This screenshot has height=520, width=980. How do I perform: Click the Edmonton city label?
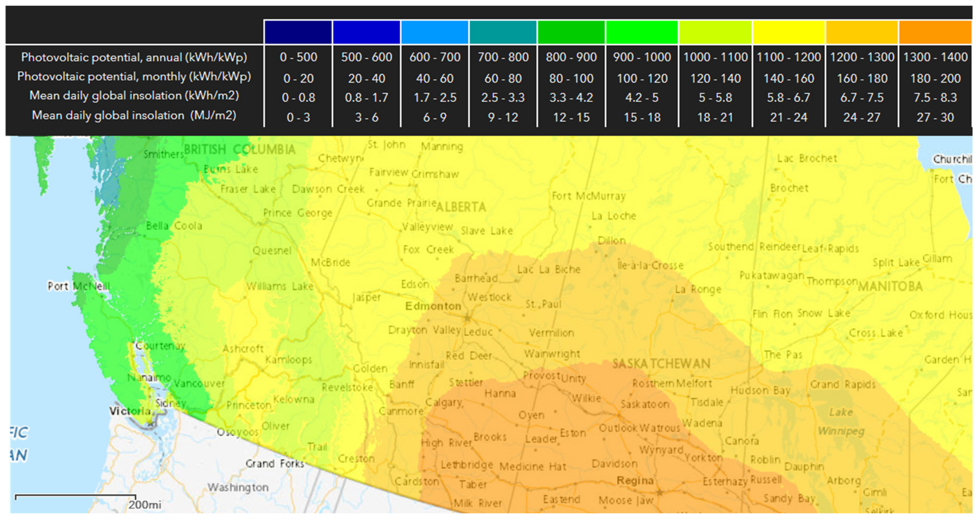point(433,306)
